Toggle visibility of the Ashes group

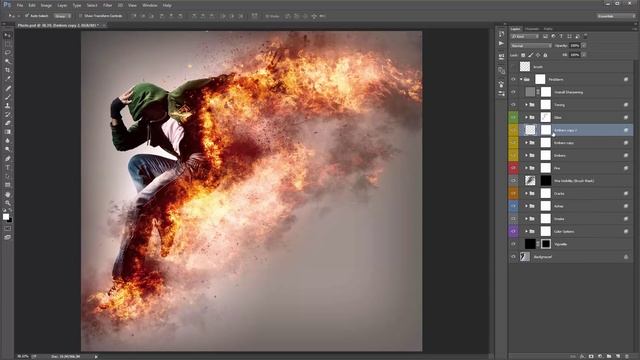coord(513,206)
